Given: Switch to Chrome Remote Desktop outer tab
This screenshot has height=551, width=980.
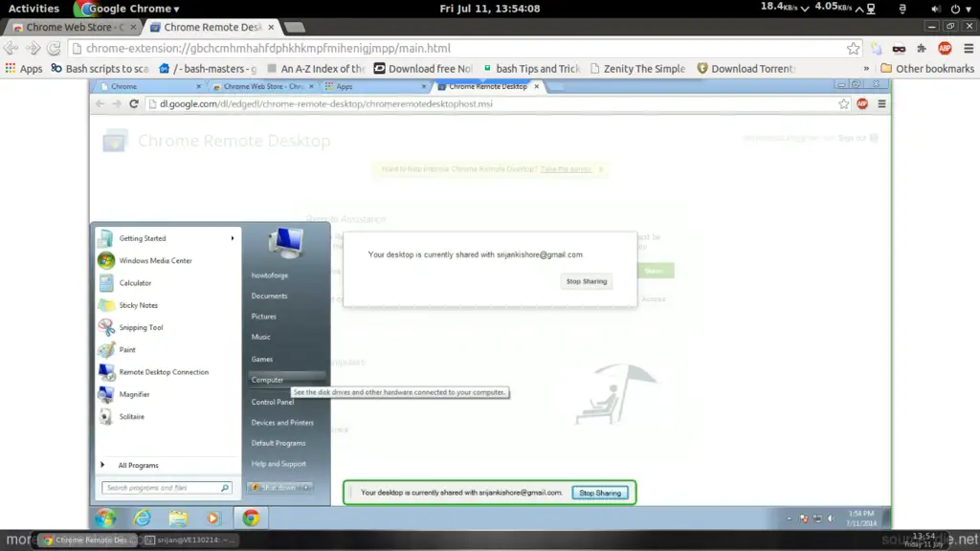Looking at the screenshot, I should (x=212, y=28).
